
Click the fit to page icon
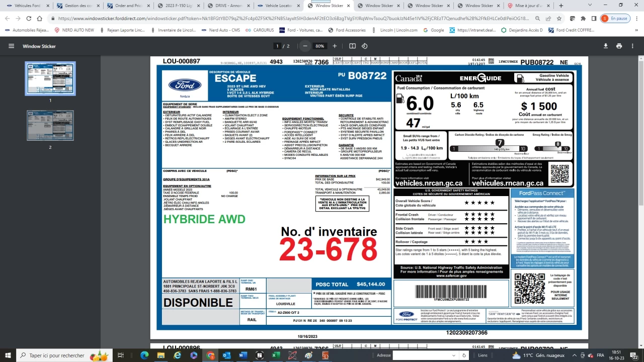pyautogui.click(x=352, y=46)
